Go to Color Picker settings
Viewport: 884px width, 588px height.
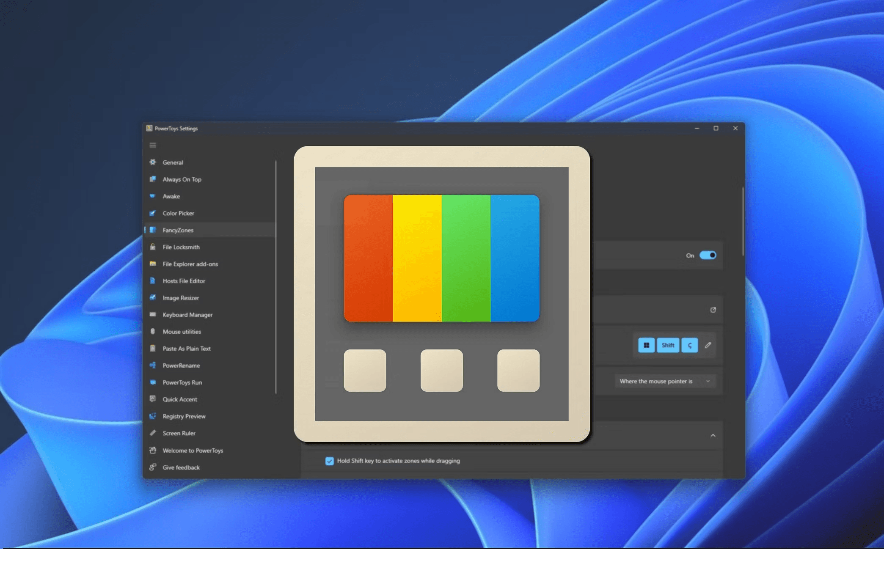pyautogui.click(x=210, y=213)
